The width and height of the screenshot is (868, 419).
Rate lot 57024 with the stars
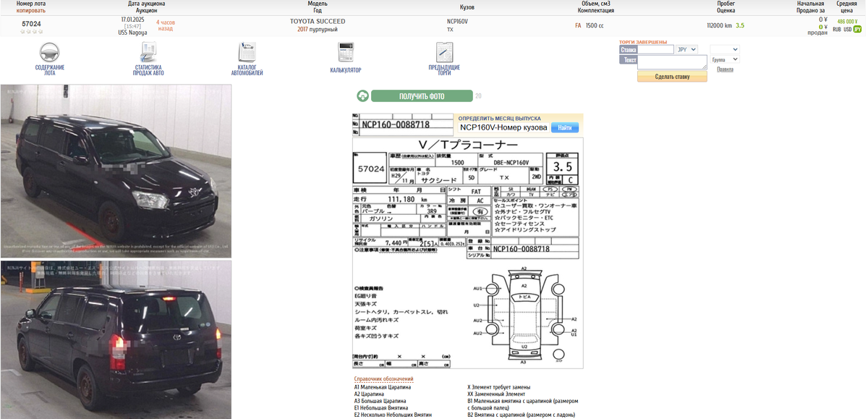tap(31, 32)
